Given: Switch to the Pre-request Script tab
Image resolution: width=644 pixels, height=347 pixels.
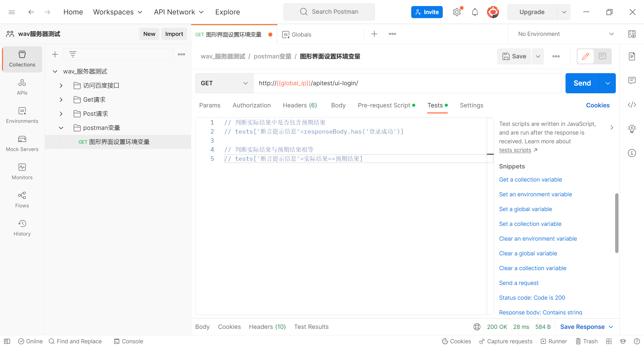Looking at the screenshot, I should 386,105.
